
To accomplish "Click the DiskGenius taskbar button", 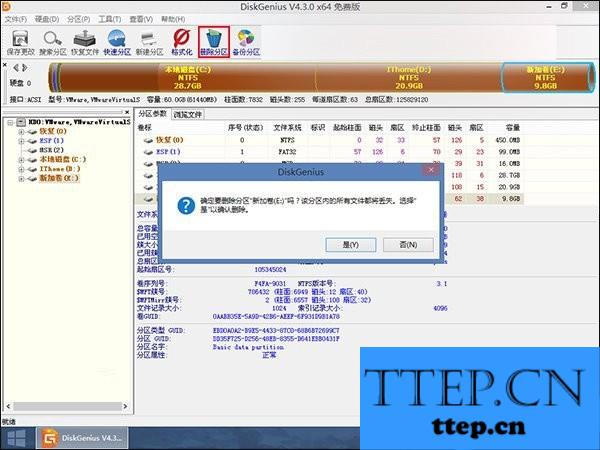I will (x=82, y=439).
